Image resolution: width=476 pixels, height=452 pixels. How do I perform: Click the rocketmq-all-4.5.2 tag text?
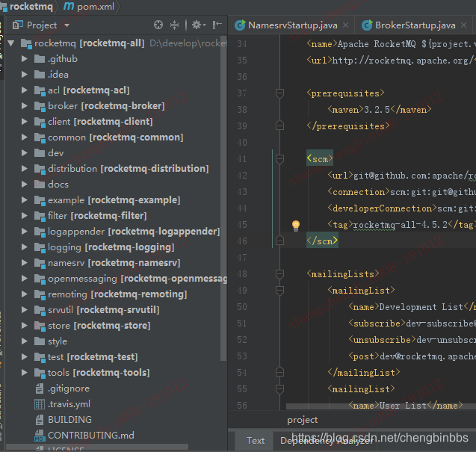400,225
